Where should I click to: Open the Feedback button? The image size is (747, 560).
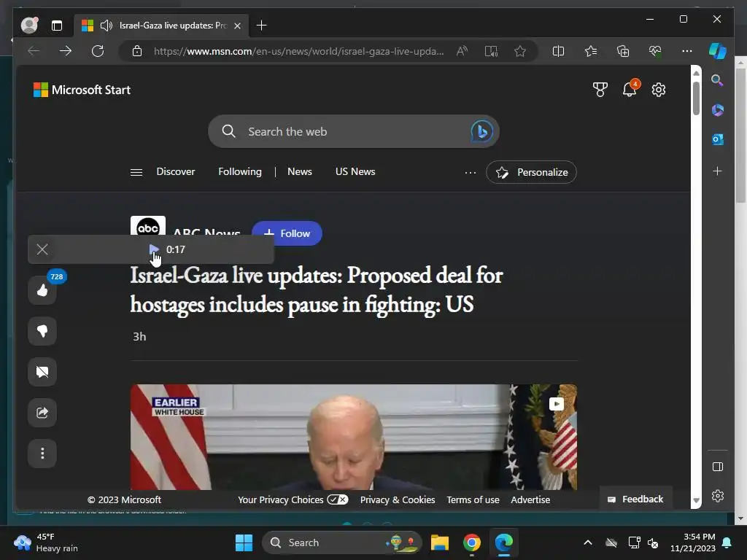pyautogui.click(x=635, y=499)
